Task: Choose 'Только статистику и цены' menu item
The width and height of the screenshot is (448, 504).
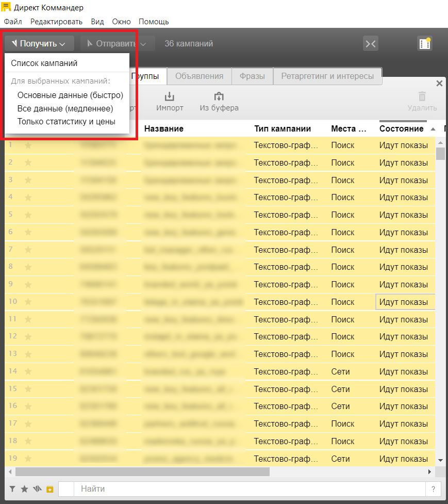Action: point(66,122)
